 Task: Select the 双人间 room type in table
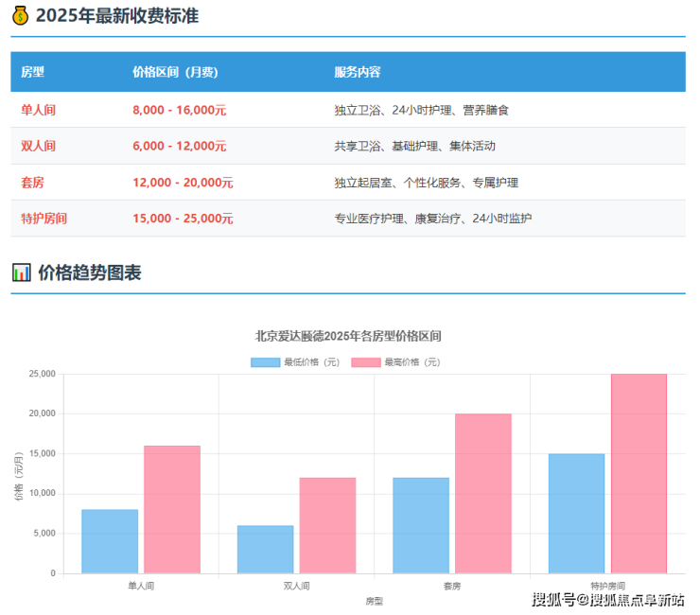(x=39, y=146)
